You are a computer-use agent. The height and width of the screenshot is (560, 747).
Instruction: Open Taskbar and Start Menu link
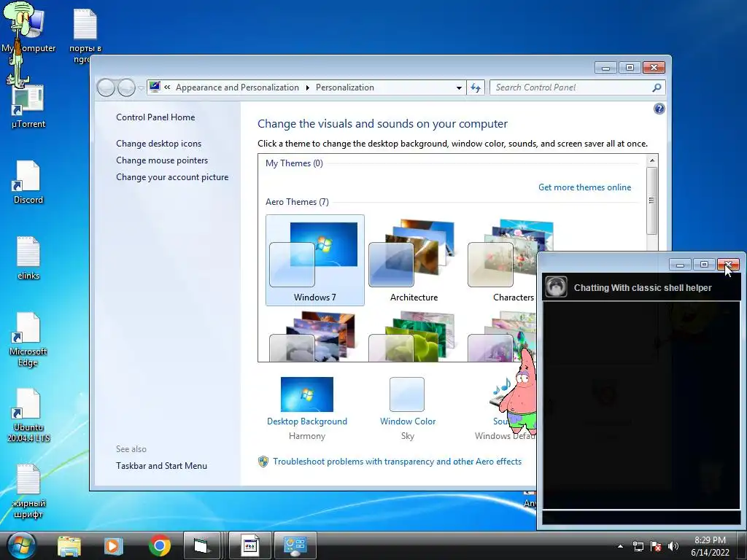click(x=161, y=466)
